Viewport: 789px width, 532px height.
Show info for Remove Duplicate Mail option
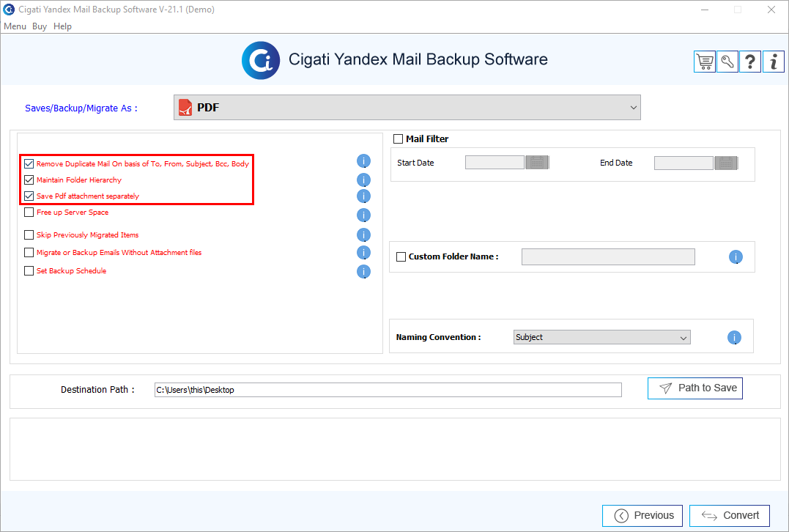click(363, 161)
